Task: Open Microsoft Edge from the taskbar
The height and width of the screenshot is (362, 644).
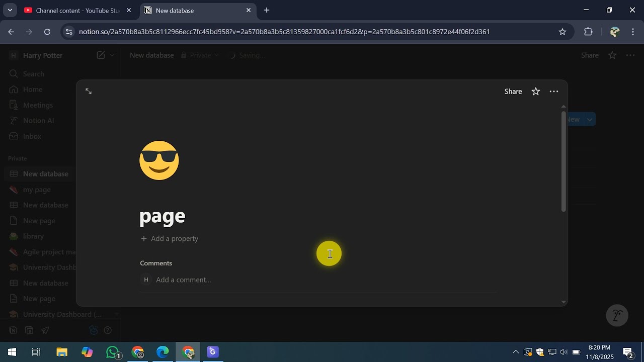Action: tap(163, 352)
